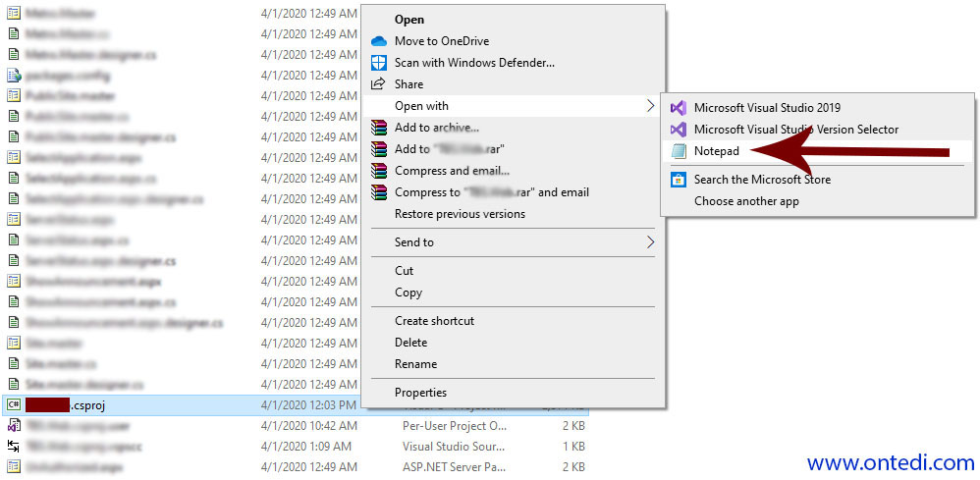The image size is (980, 480).
Task: Pick Microsoft Visual Studio Version Selector
Action: tap(796, 130)
